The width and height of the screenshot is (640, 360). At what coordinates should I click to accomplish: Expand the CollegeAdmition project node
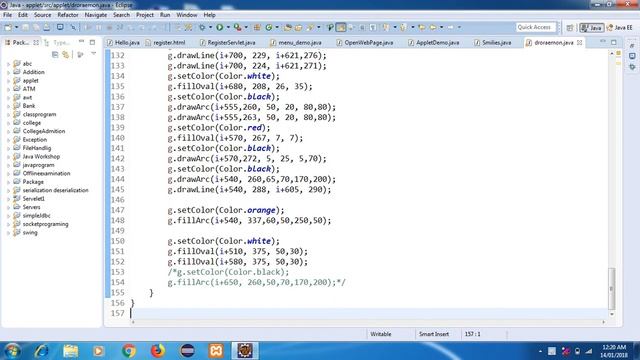click(9, 131)
